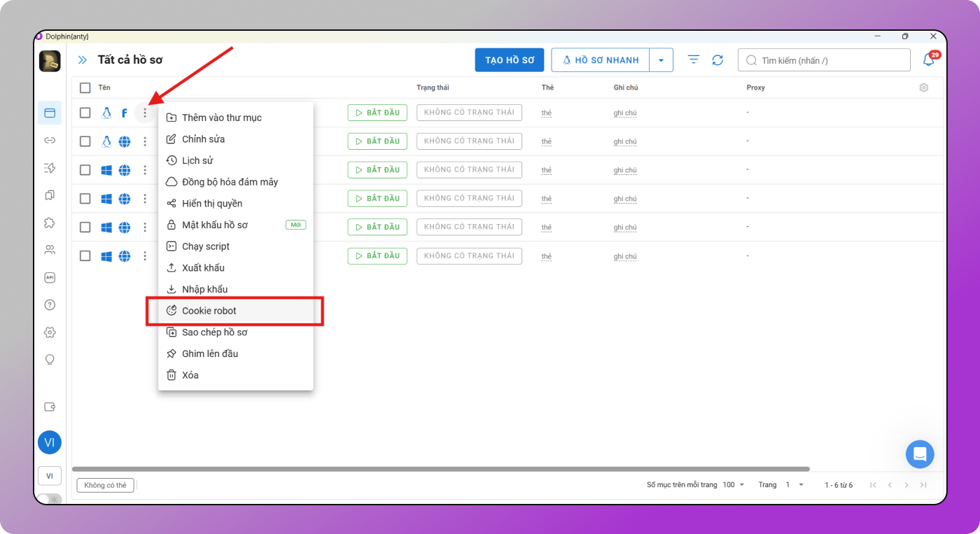Viewport: 980px width, 534px height.
Task: Click the refresh profiles icon
Action: 717,60
